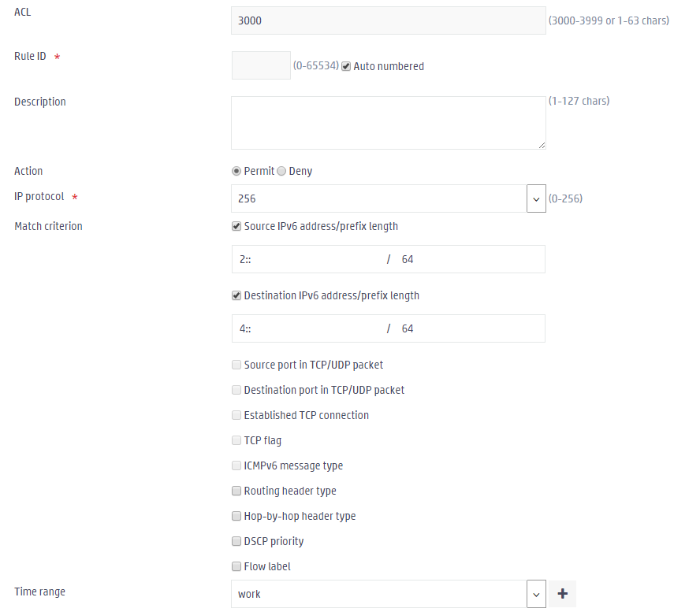
Task: Enable the Hop-by-hop header type checkbox
Action: click(x=236, y=516)
